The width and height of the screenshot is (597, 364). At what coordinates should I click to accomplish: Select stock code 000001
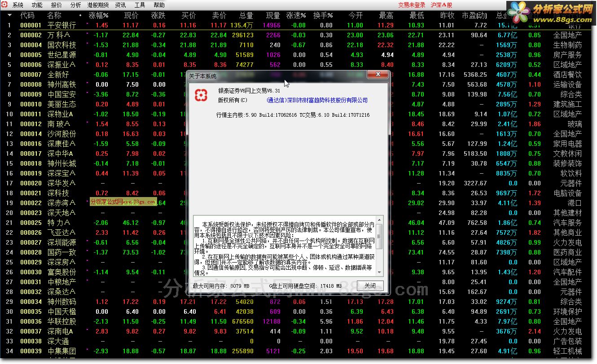[x=31, y=25]
